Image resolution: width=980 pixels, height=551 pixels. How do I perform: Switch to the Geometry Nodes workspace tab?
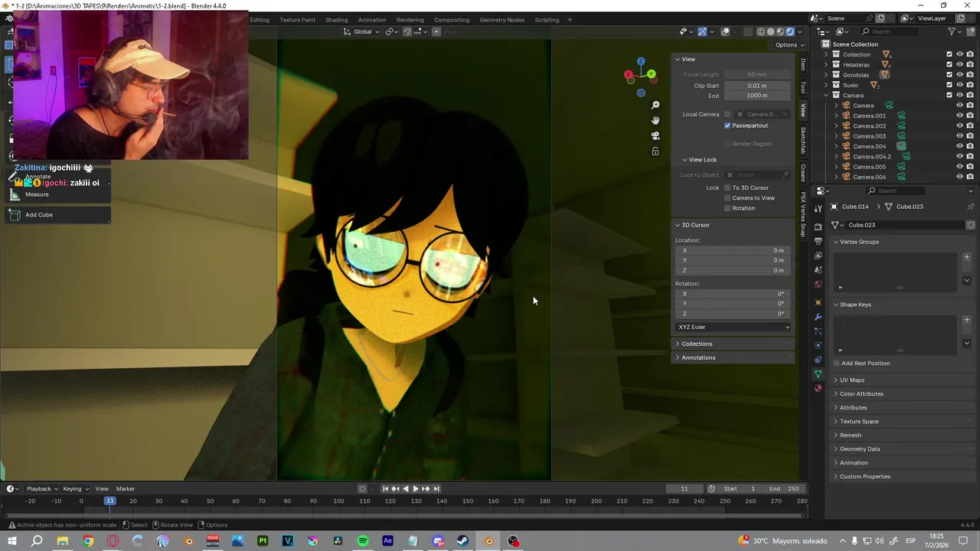coord(502,20)
